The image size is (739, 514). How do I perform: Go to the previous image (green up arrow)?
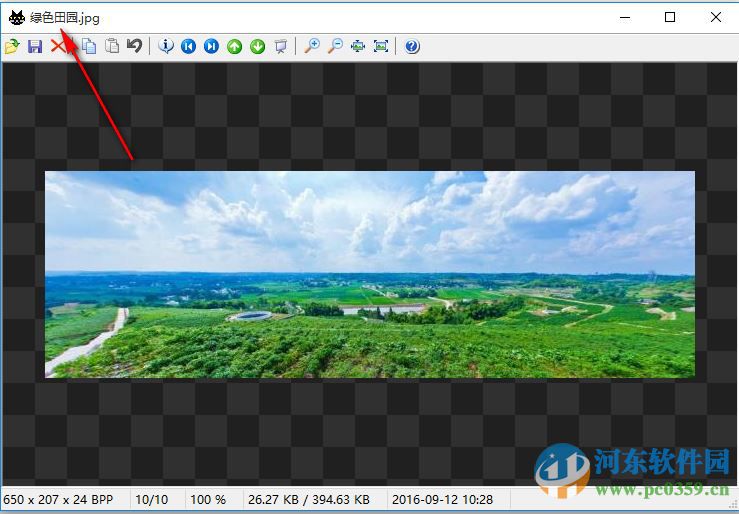pyautogui.click(x=235, y=46)
